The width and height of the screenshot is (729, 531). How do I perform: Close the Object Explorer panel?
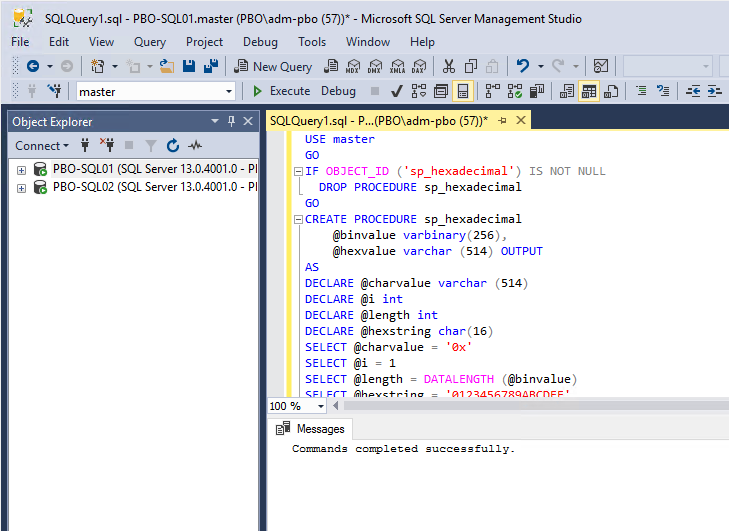(x=248, y=121)
